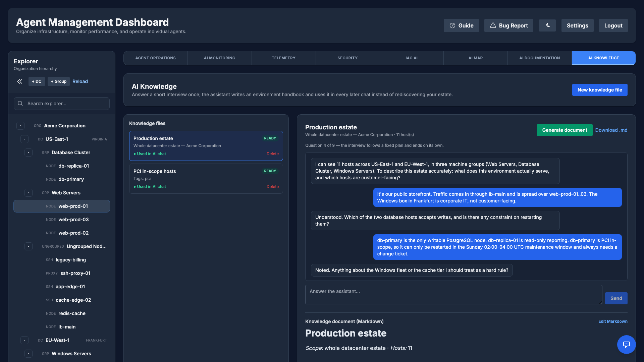The width and height of the screenshot is (644, 362).
Task: Switch to Agent Operations tab
Action: [x=156, y=58]
